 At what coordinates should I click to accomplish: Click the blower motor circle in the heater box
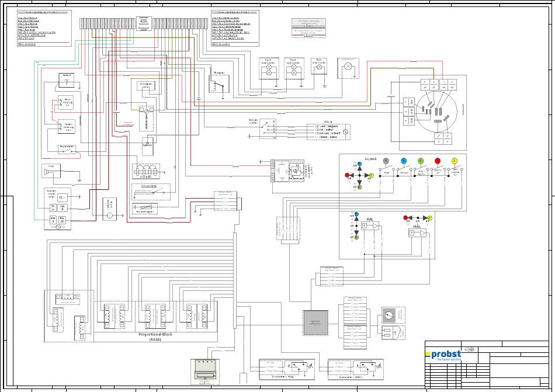[346, 132]
